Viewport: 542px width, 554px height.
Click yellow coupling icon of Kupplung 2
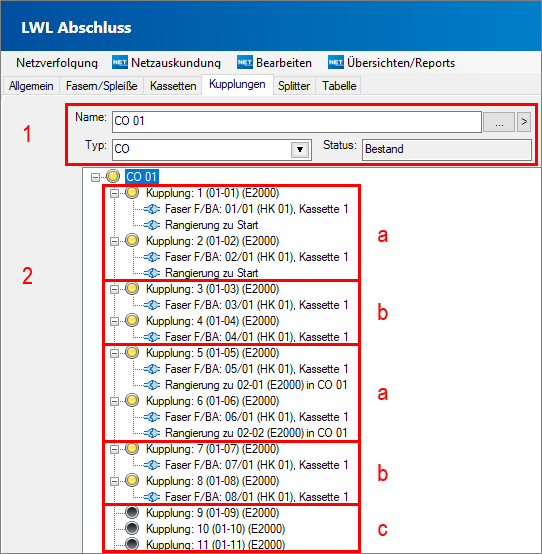click(132, 240)
